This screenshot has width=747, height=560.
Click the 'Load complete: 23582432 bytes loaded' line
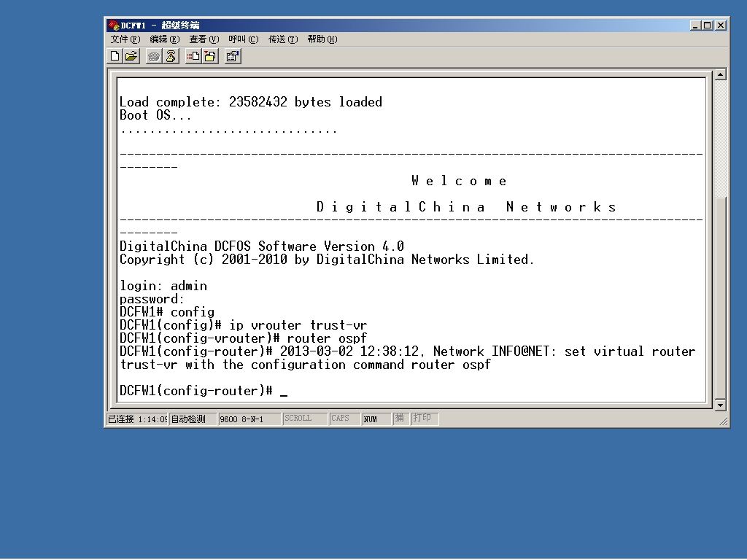(x=251, y=102)
